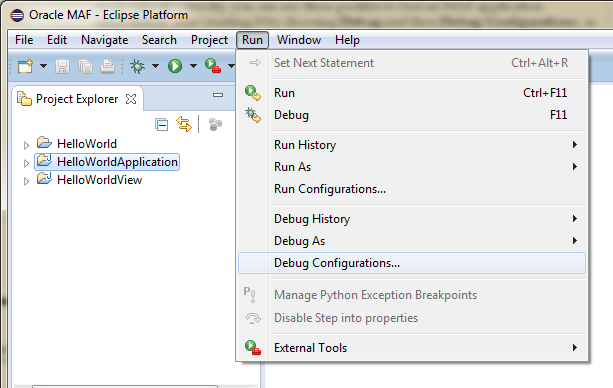613x388 pixels.
Task: Close the Project Explorer tab
Action: pyautogui.click(x=131, y=99)
